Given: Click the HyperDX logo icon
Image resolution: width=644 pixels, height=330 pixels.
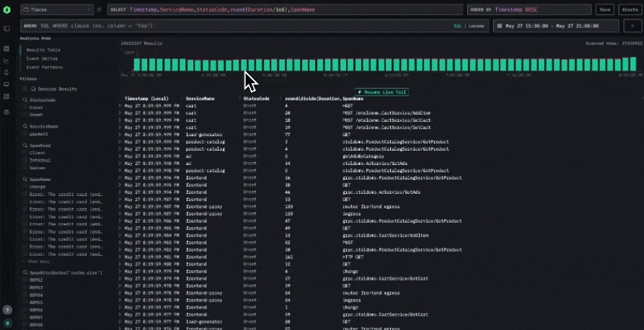Looking at the screenshot, I should (6, 10).
